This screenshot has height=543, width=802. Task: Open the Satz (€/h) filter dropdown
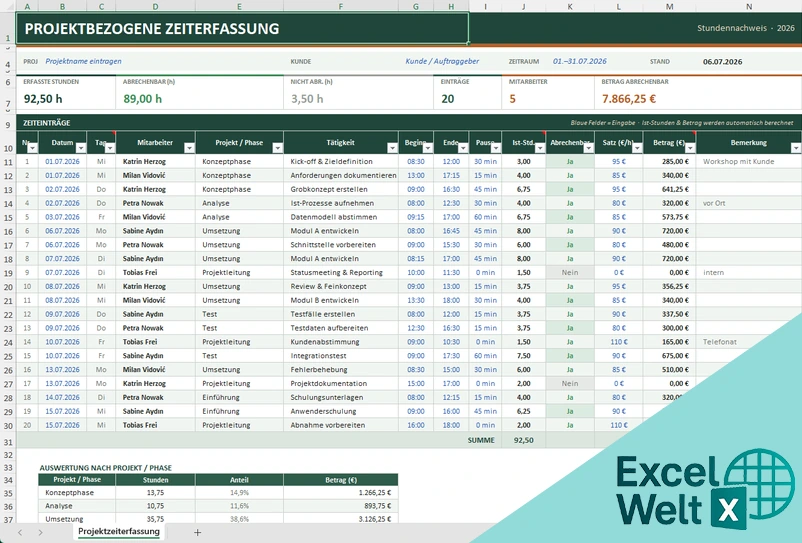tap(637, 148)
